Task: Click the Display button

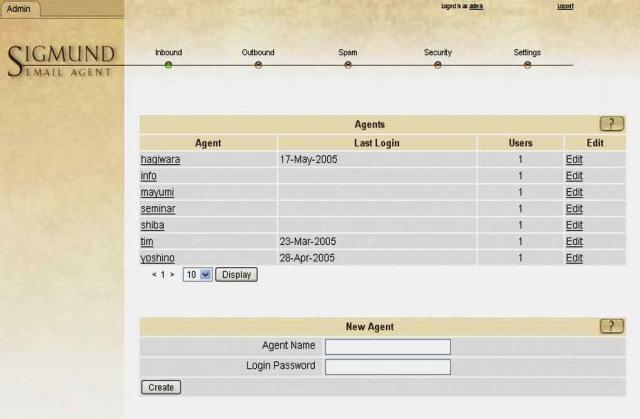Action: (236, 275)
